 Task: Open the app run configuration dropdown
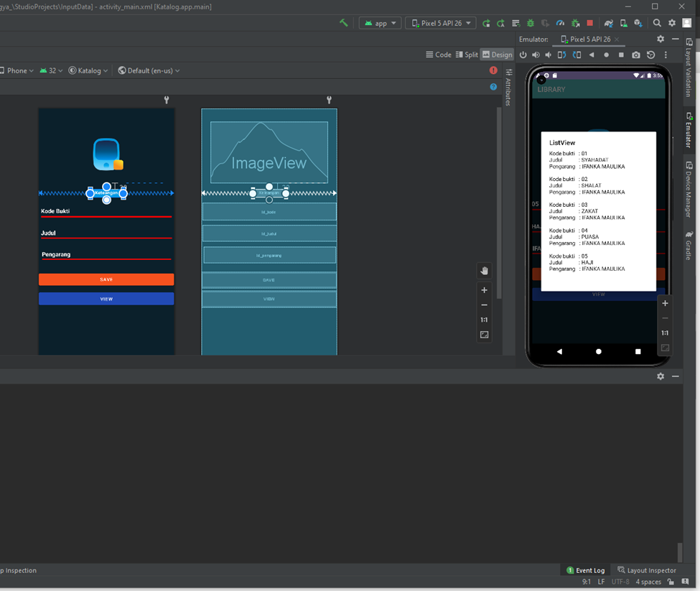pyautogui.click(x=380, y=23)
